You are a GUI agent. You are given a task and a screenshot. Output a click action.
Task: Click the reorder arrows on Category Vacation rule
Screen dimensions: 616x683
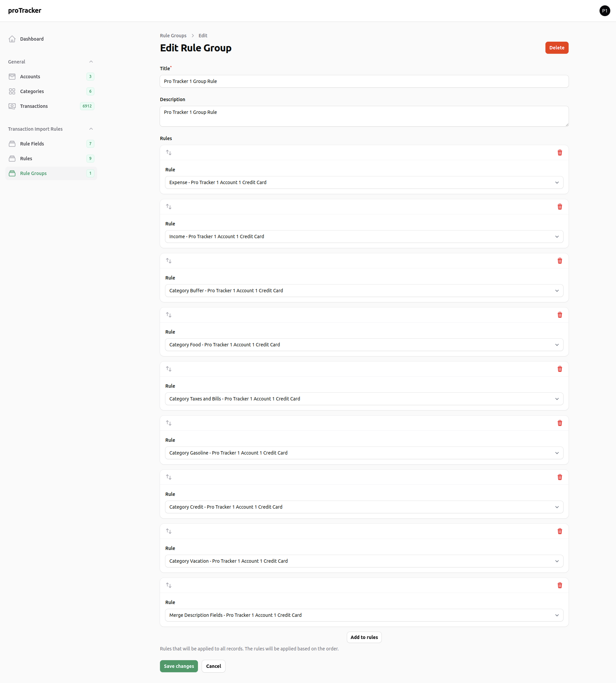click(x=169, y=531)
